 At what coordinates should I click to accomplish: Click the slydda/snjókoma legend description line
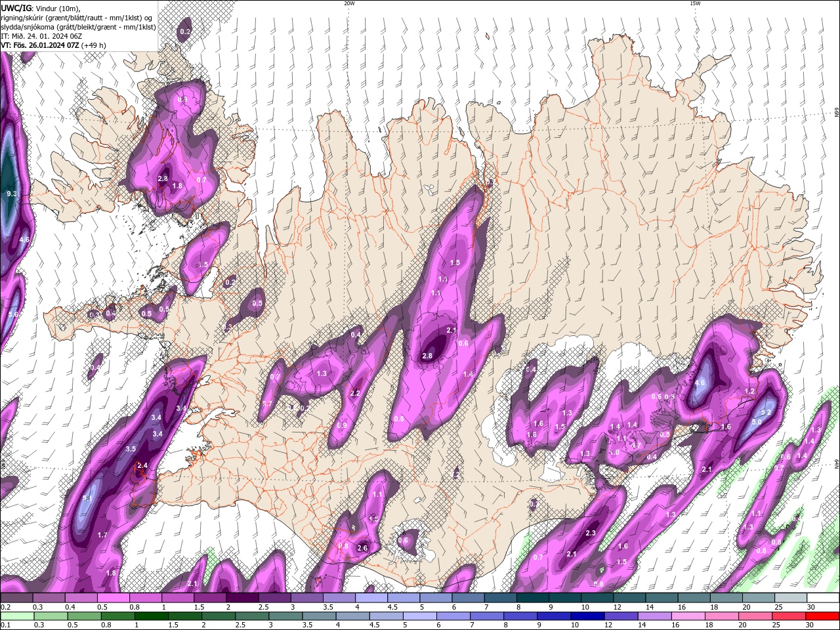(78, 27)
